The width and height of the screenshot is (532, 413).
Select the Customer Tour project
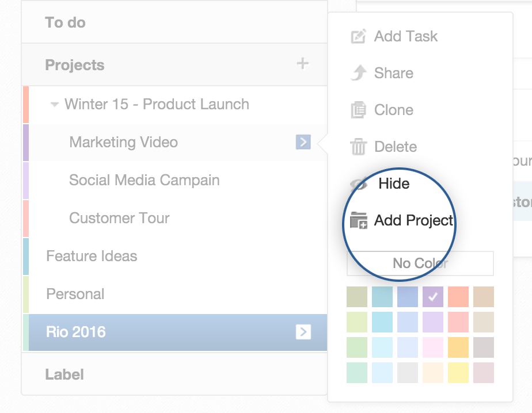[119, 218]
